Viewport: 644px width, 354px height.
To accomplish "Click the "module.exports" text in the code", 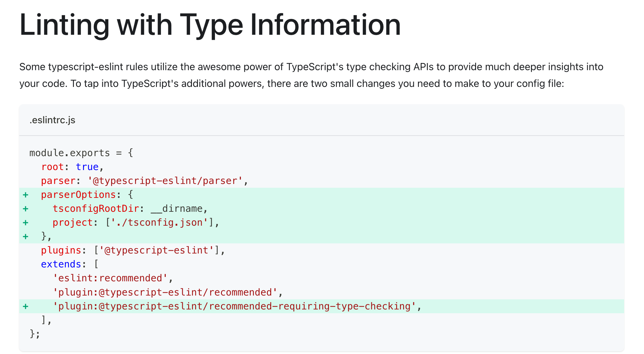I will click(69, 153).
